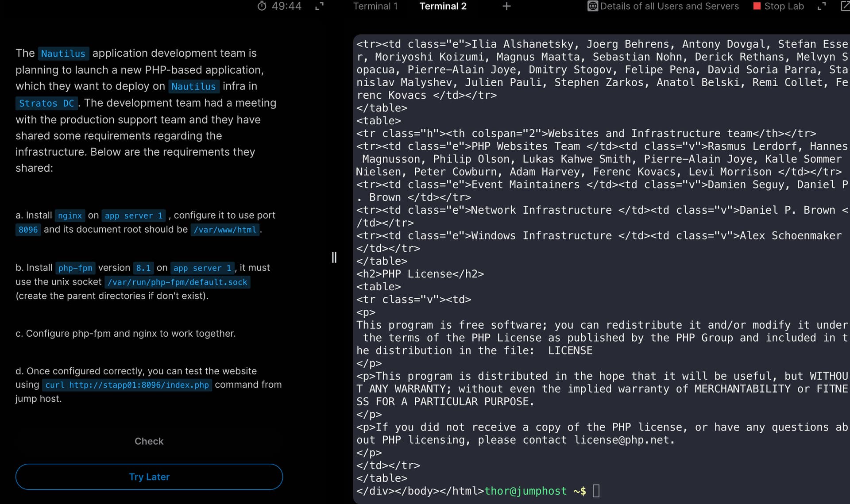Click the curl http://stapp01:8096/index.php command

(x=127, y=385)
